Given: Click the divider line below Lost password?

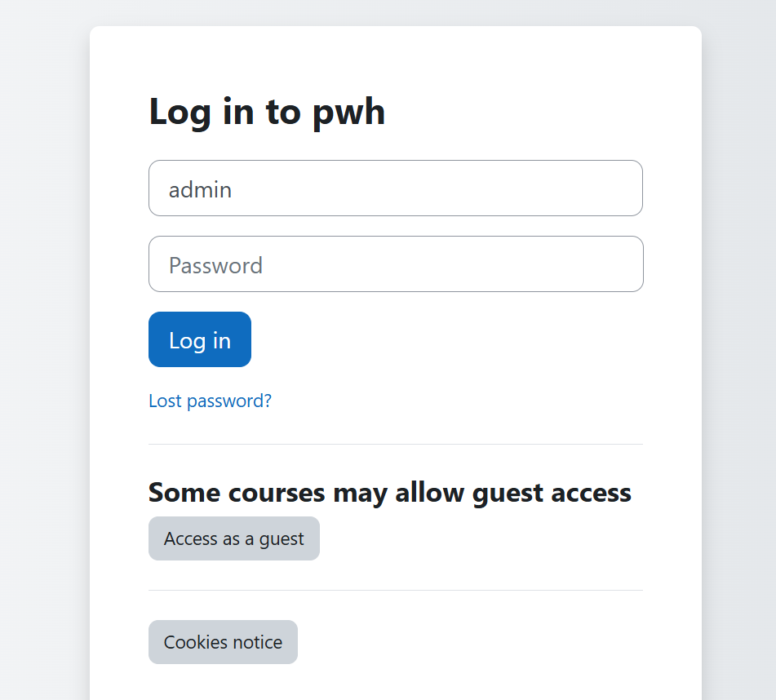Looking at the screenshot, I should pos(396,445).
